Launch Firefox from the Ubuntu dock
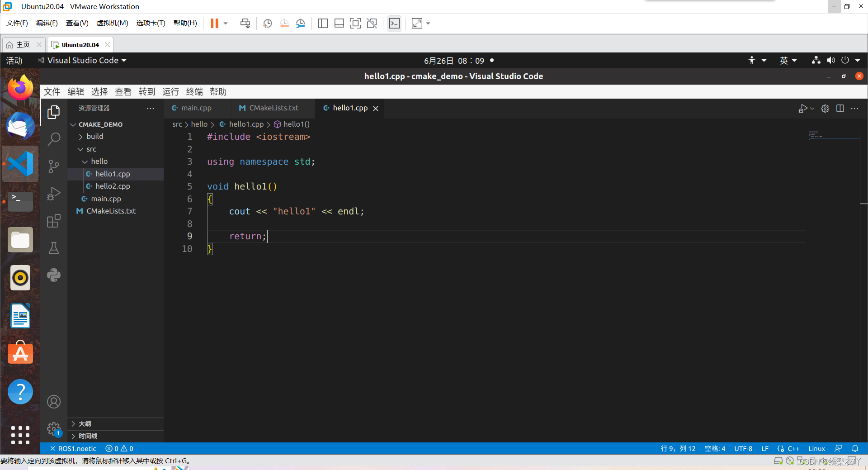This screenshot has width=868, height=470. [x=20, y=88]
